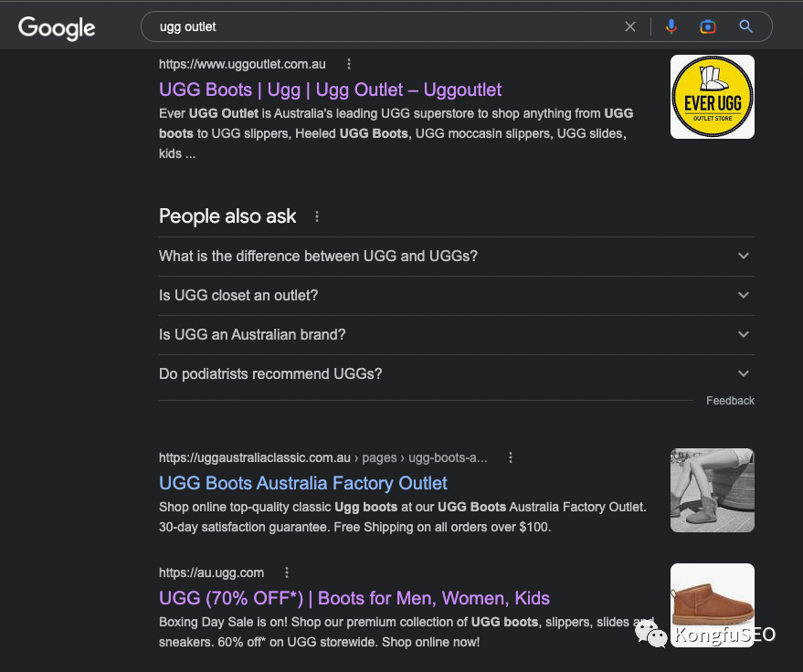
Task: Click the https://au.ugg.com URL text
Action: [212, 572]
